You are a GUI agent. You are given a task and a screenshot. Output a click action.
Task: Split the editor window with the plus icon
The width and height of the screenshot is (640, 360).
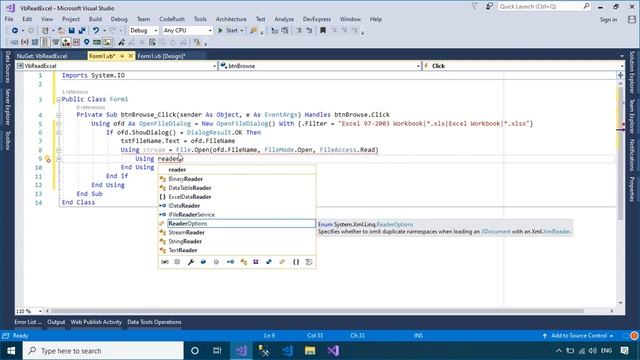pyautogui.click(x=620, y=75)
